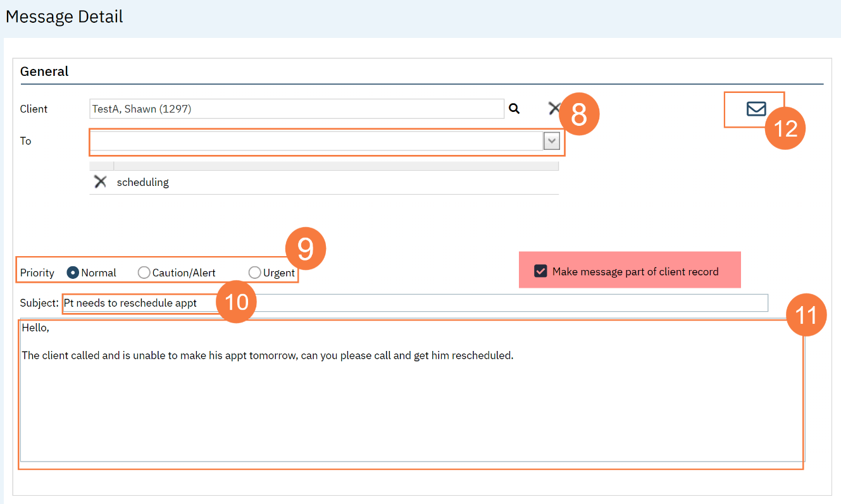The height and width of the screenshot is (504, 841).
Task: Open client search with magnifier icon
Action: coord(514,109)
